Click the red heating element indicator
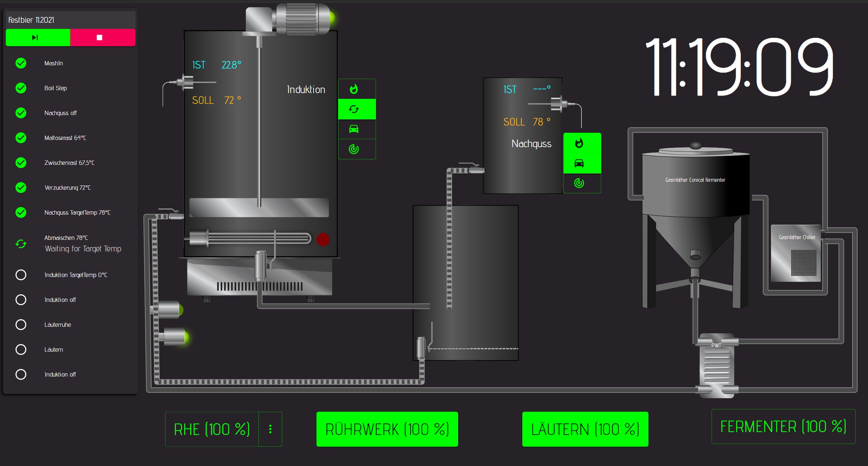The width and height of the screenshot is (868, 466). pos(323,239)
